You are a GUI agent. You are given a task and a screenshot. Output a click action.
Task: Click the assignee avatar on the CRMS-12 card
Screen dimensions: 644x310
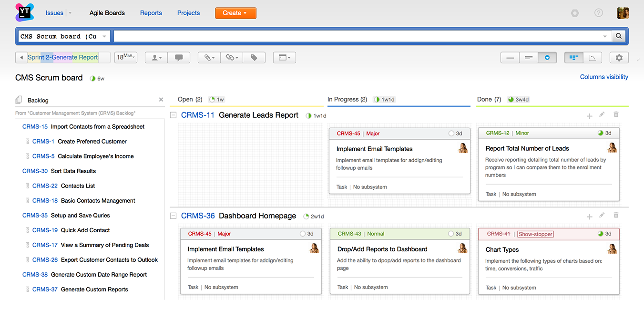pyautogui.click(x=612, y=147)
